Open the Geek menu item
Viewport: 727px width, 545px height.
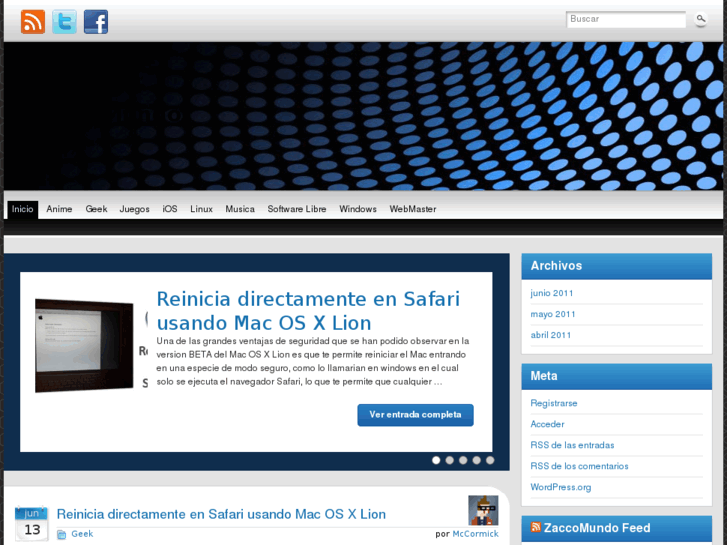[x=96, y=209]
